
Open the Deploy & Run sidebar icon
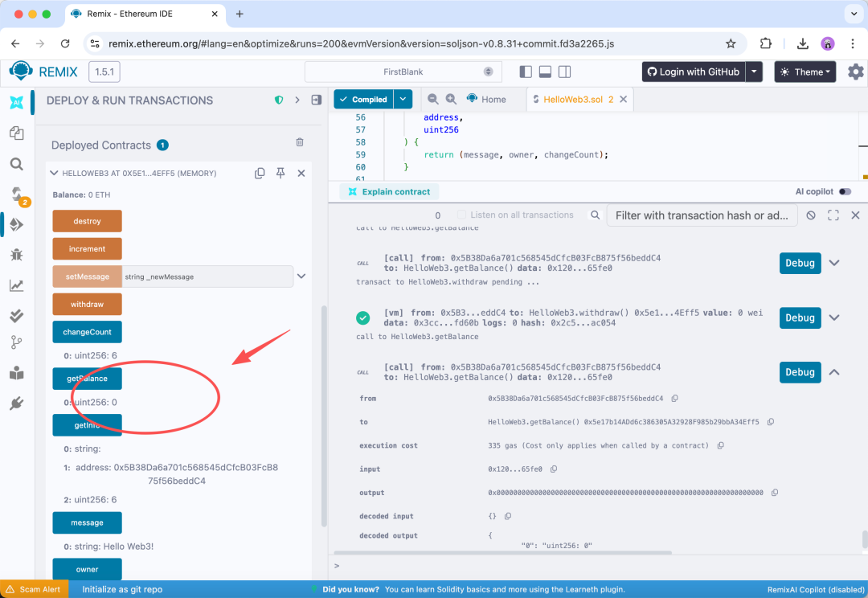17,224
